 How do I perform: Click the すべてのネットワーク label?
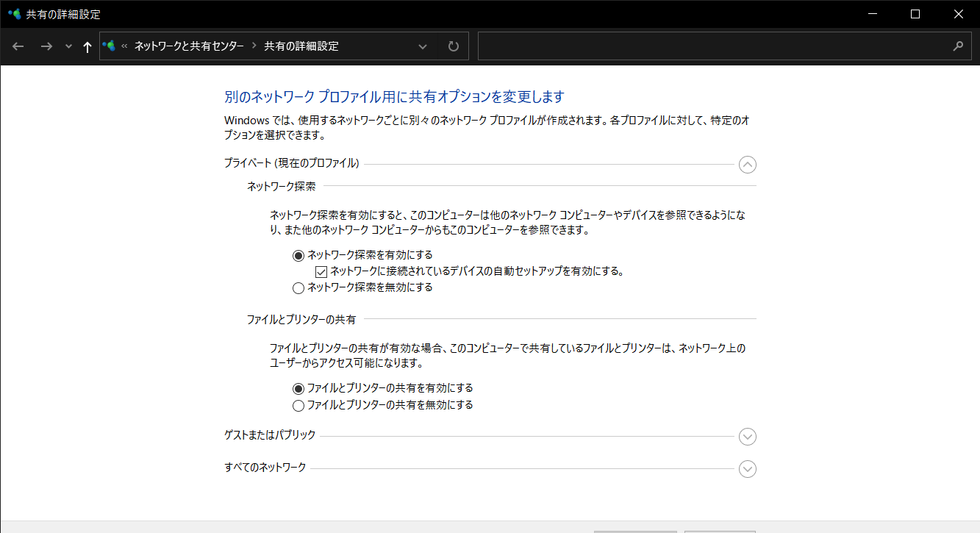click(x=265, y=468)
